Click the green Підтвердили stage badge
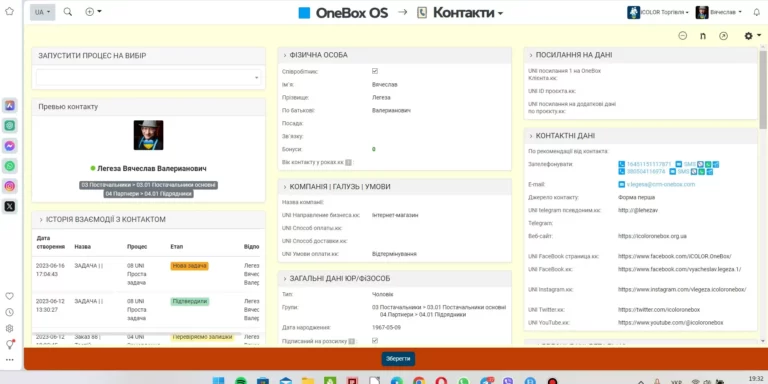 [190, 301]
